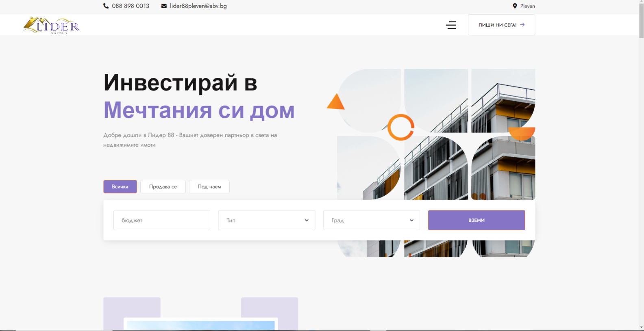
Task: Click the ПИШИ НИ СЕГА! button
Action: pos(501,25)
